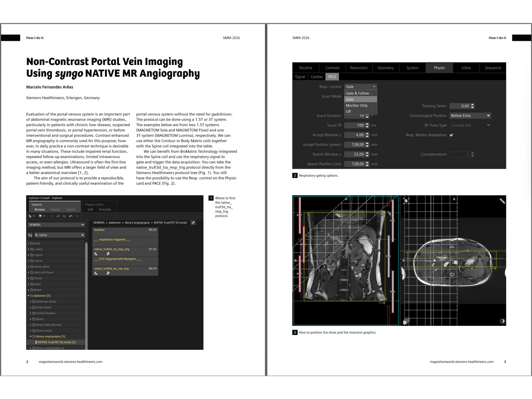Click Edit under Program Editor
Screen dimensions: 532x399
90,210
